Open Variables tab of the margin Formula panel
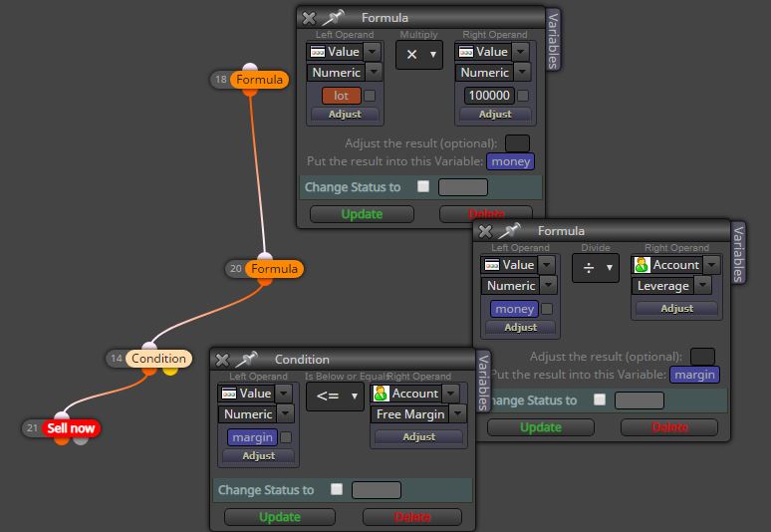Screen dimensions: 771x532 click(738, 253)
